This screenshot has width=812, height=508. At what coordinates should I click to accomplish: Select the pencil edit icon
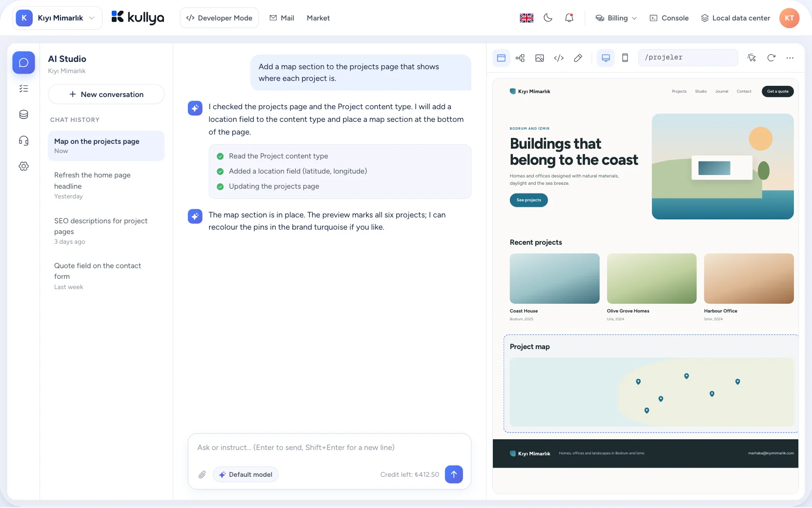578,58
